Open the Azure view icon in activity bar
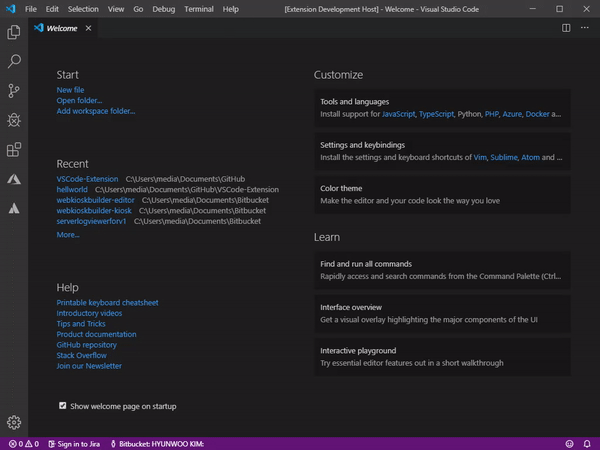The image size is (600, 450). coord(14,179)
